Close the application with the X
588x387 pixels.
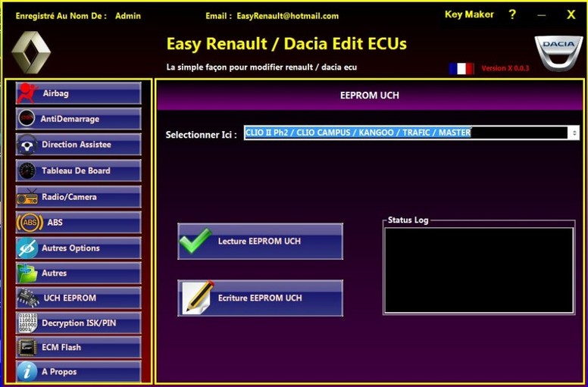coord(571,14)
